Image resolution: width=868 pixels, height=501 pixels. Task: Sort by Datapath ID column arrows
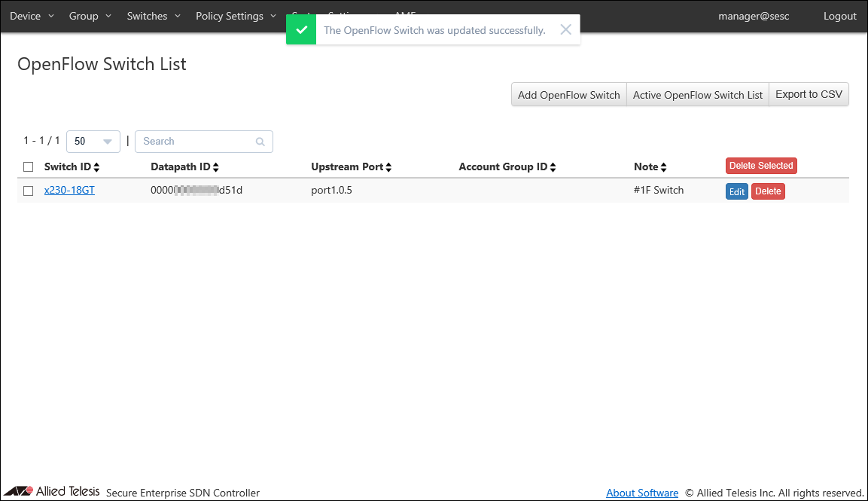point(216,167)
